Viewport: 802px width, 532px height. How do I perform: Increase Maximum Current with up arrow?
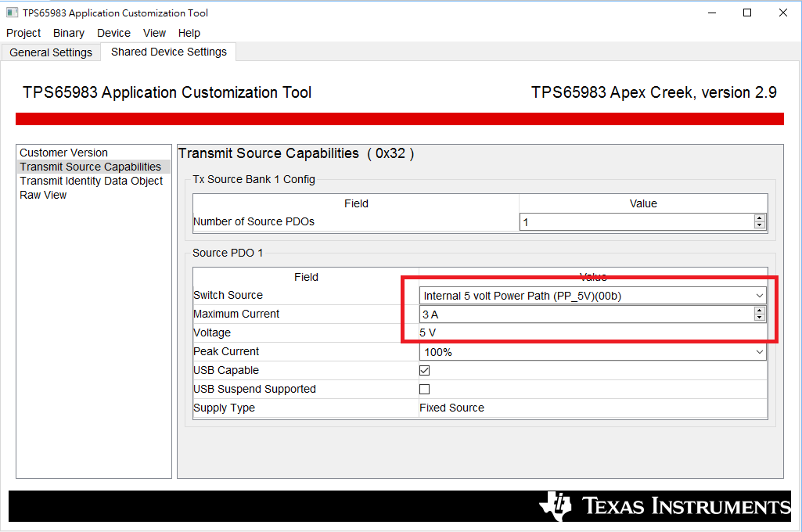pos(760,311)
